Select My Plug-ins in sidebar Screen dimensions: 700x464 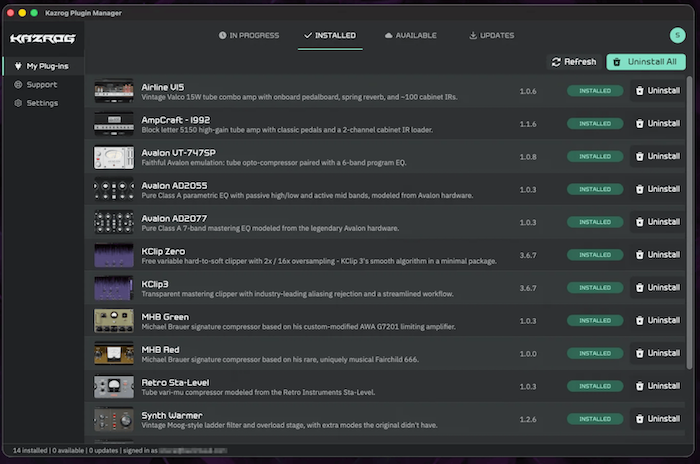coord(43,66)
